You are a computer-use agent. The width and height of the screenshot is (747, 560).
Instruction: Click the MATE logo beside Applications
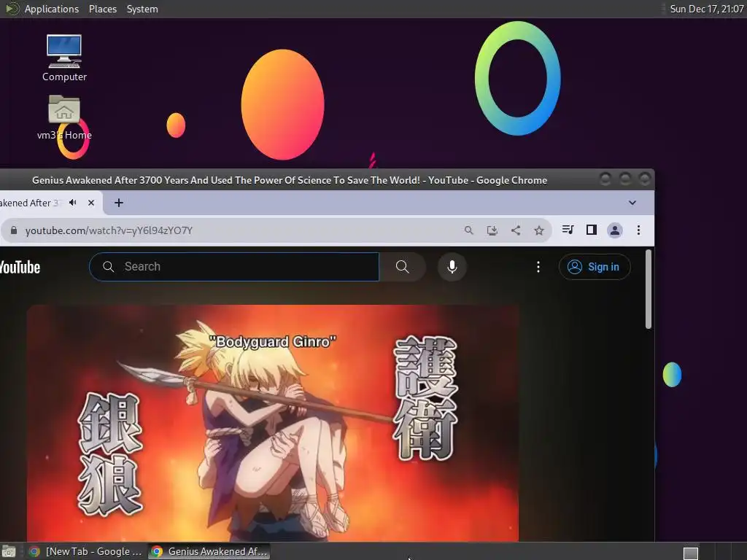pyautogui.click(x=12, y=9)
